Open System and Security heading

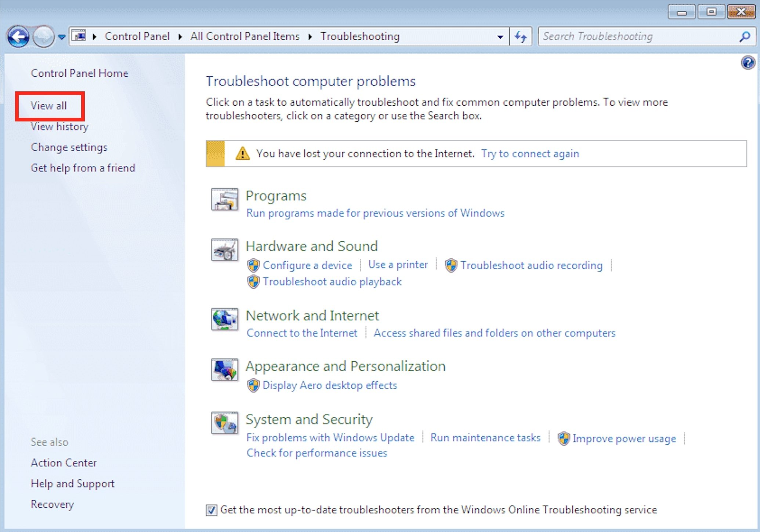pyautogui.click(x=309, y=419)
